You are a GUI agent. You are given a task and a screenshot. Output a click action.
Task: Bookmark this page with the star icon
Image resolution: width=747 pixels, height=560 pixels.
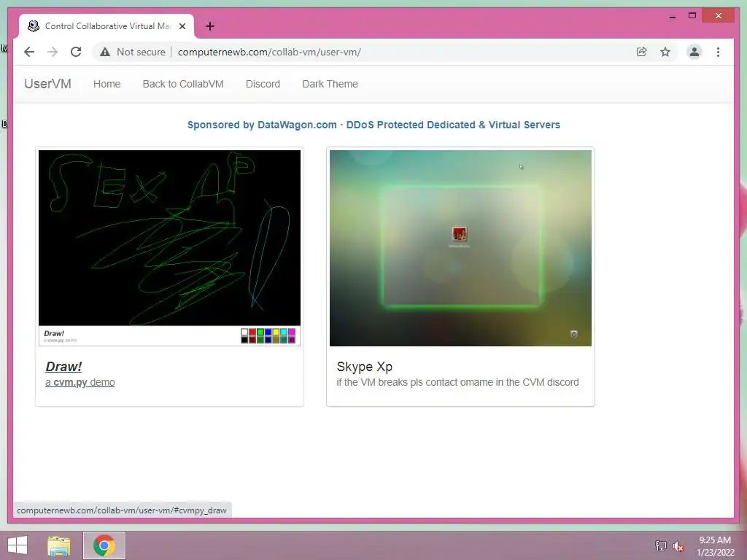(665, 52)
